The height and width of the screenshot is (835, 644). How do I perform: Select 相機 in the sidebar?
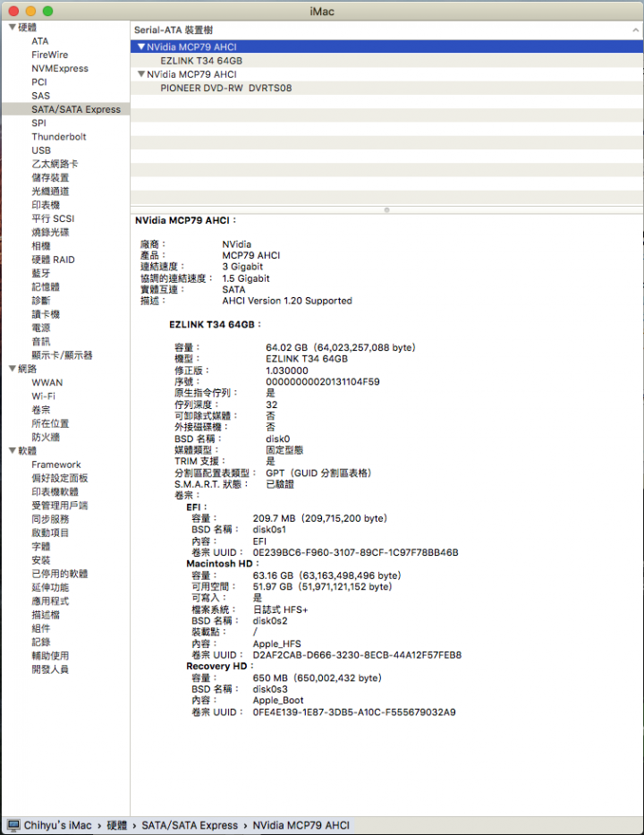tap(41, 246)
